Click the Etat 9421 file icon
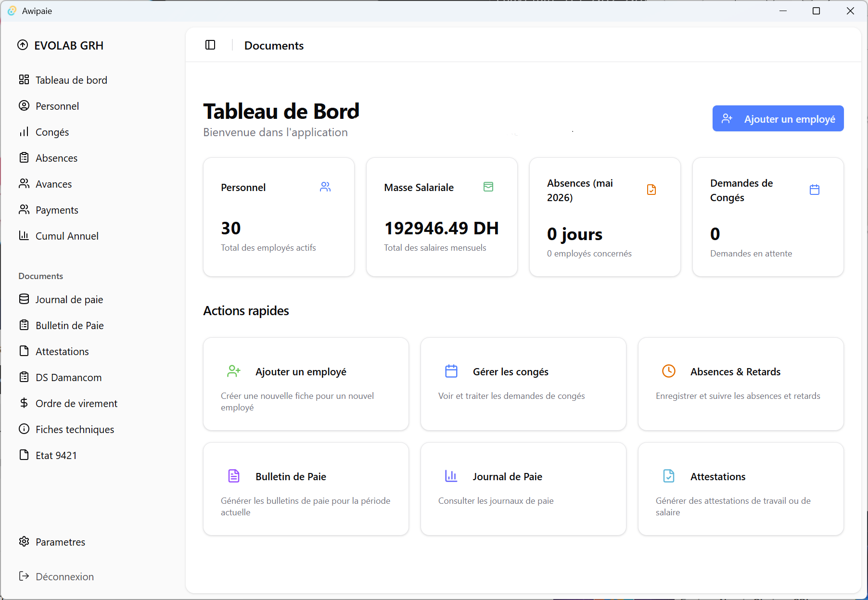Viewport: 868px width, 600px height. coord(24,455)
